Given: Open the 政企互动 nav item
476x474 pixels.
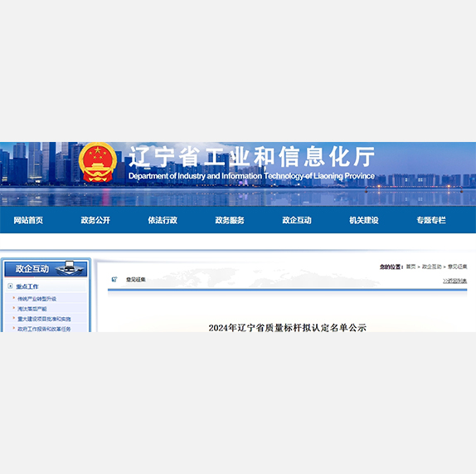Looking at the screenshot, I should pyautogui.click(x=297, y=220).
